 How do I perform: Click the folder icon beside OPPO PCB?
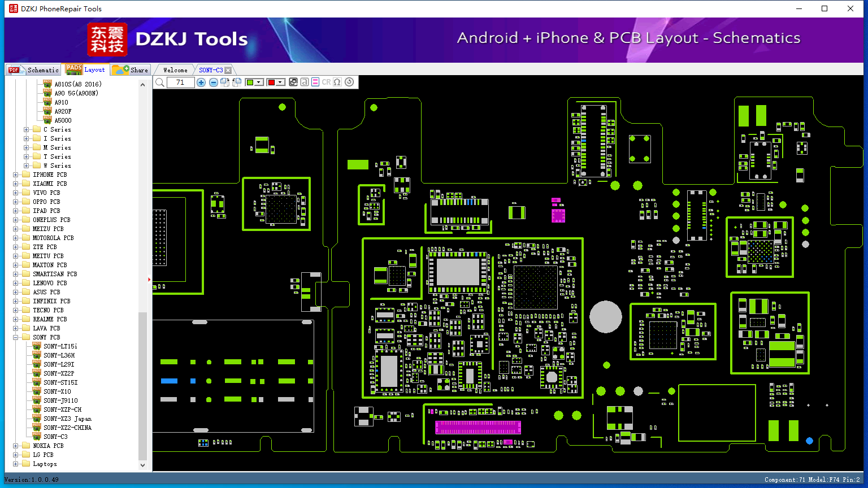[26, 202]
